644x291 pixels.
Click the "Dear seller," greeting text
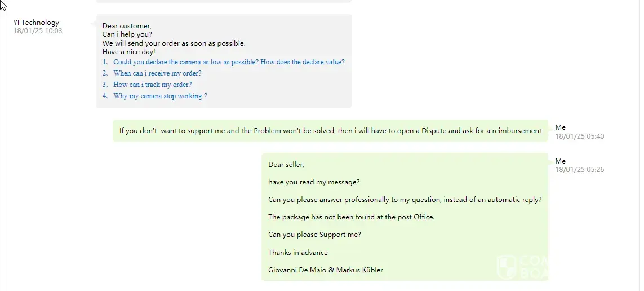coord(286,165)
